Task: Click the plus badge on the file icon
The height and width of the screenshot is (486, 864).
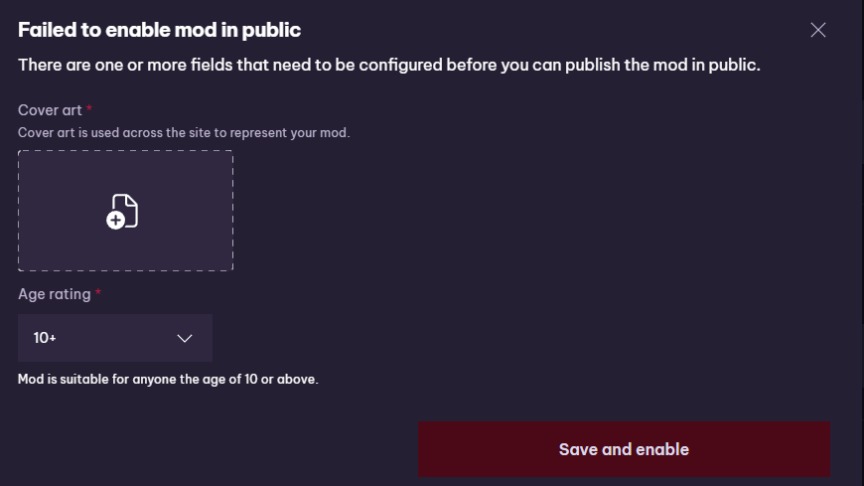Action: (116, 220)
